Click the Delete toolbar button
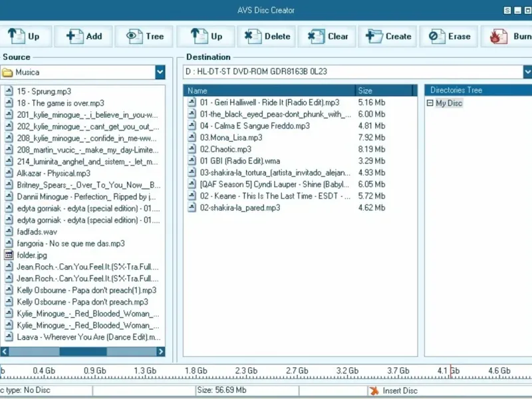The width and height of the screenshot is (532, 399). [x=267, y=37]
